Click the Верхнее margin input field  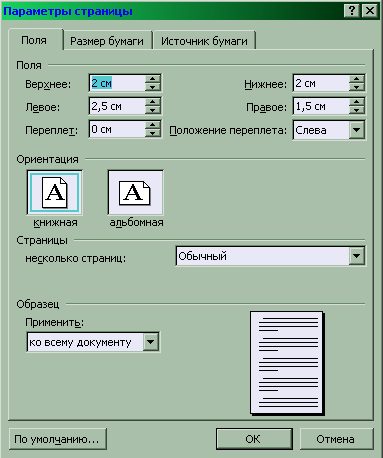tap(117, 83)
